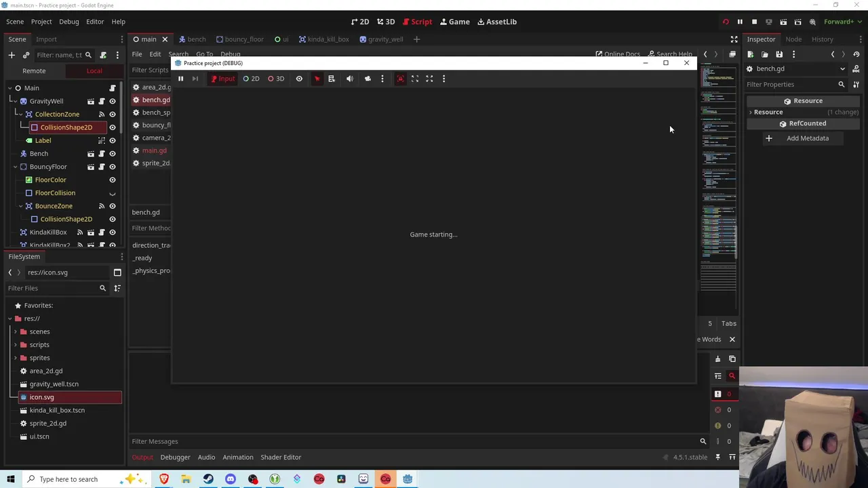Open the Audio bottom panel
The height and width of the screenshot is (488, 868).
(x=206, y=457)
